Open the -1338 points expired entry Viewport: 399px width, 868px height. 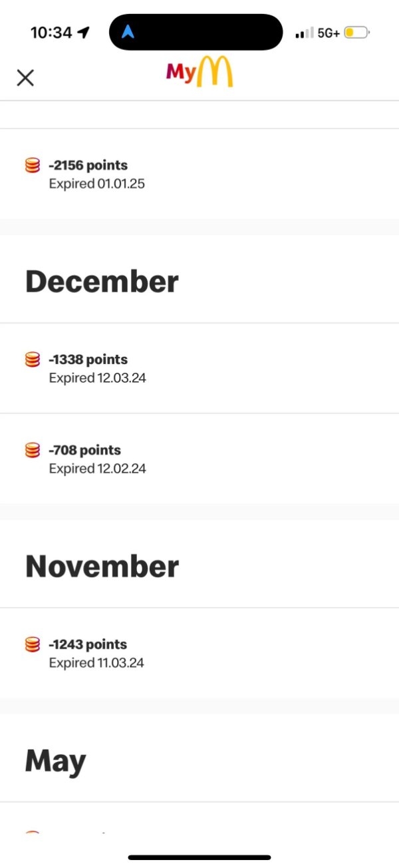tap(199, 368)
